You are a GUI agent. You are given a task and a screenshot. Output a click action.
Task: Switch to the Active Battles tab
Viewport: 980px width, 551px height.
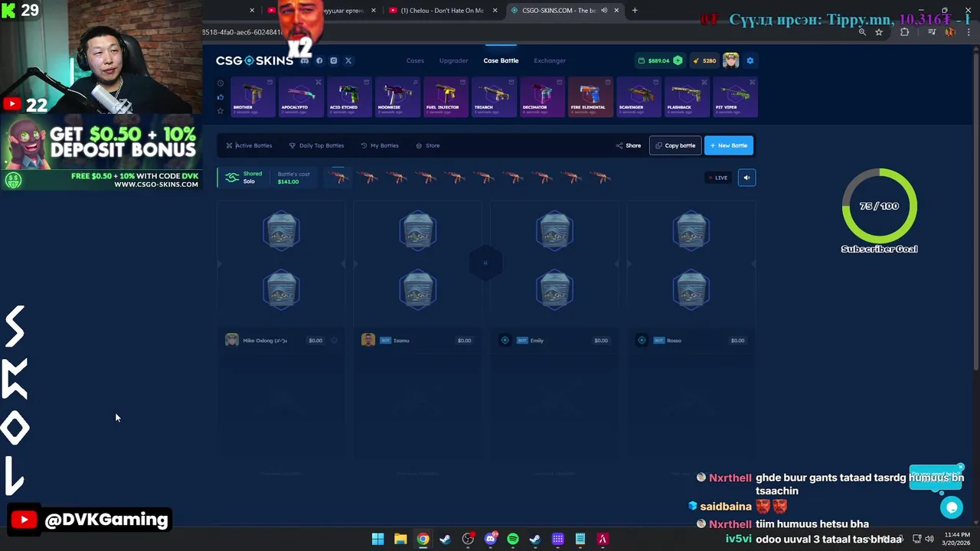[249, 145]
